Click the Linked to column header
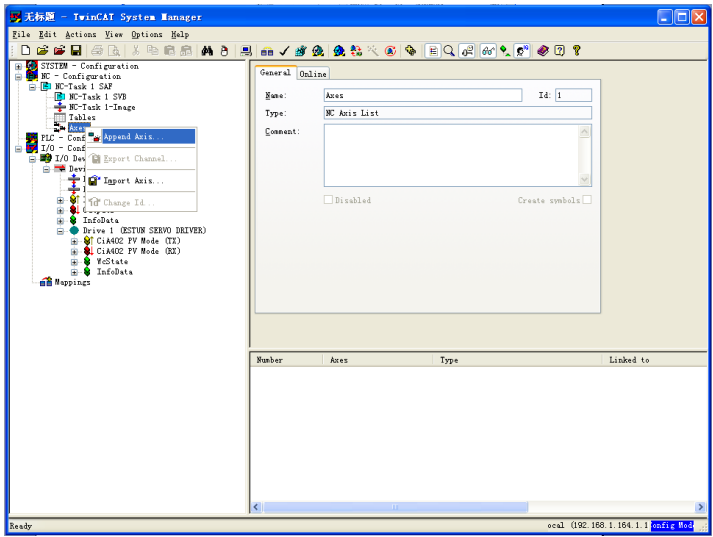This screenshot has width=713, height=537. [654, 360]
